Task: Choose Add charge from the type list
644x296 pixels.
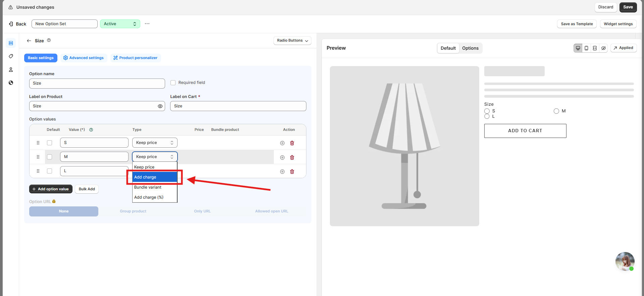Action: pos(155,177)
